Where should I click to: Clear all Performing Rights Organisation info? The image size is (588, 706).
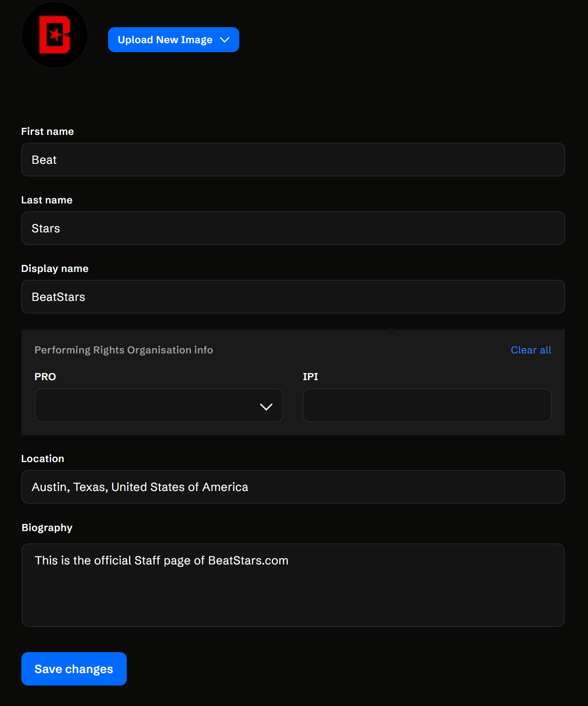tap(531, 350)
